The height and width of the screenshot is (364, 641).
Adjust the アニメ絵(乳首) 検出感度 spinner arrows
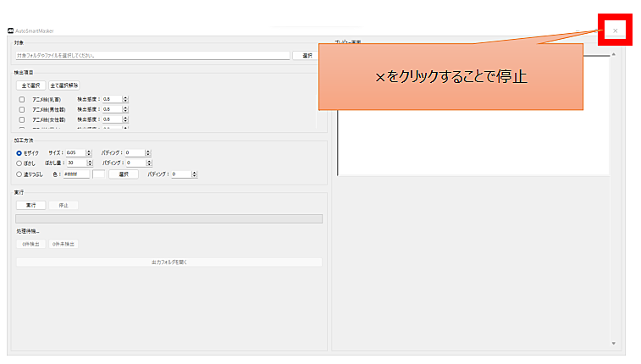click(125, 99)
